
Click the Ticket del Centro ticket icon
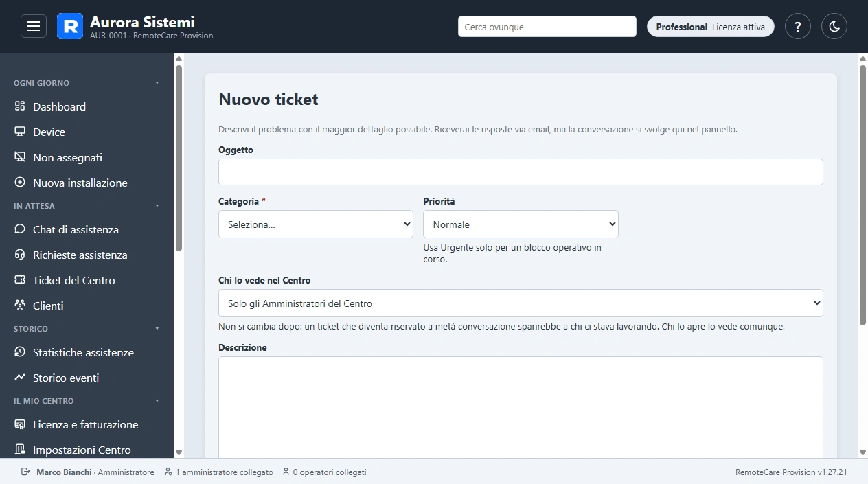[x=20, y=280]
